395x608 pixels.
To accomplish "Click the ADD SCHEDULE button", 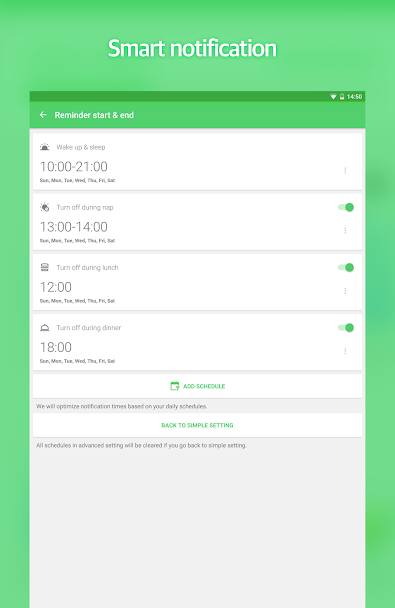I will click(197, 386).
